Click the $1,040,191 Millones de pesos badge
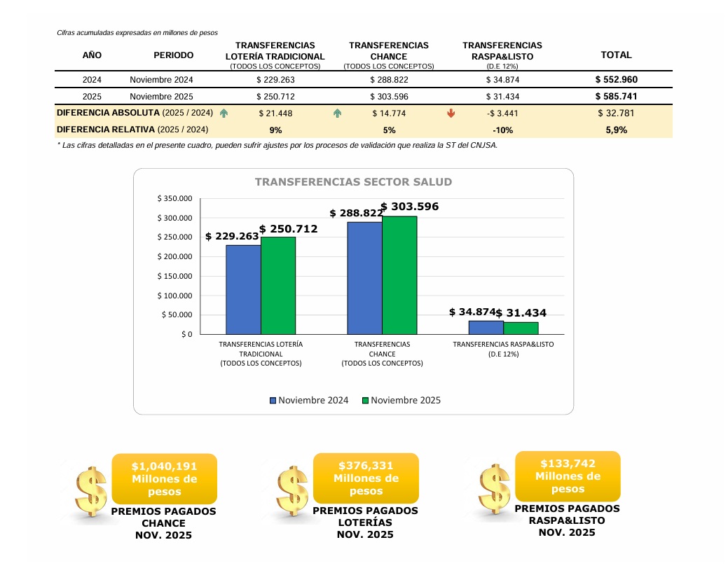 165,479
